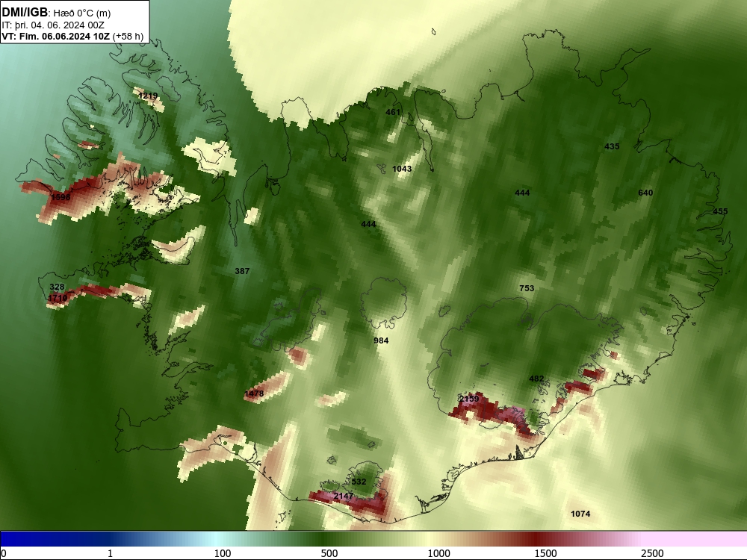Viewport: 747px width, 560px height.
Task: Select the 455 value near the east coast
Action: 720,211
